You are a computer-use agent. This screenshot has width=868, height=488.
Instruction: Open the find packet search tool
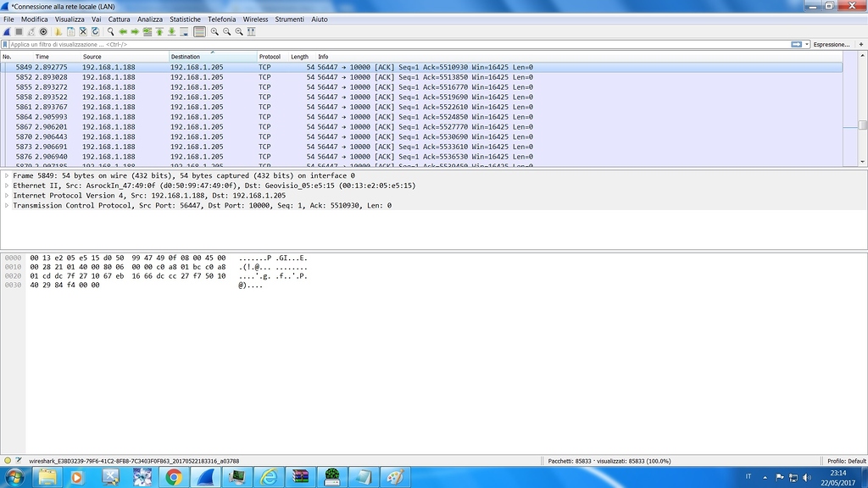(x=110, y=31)
